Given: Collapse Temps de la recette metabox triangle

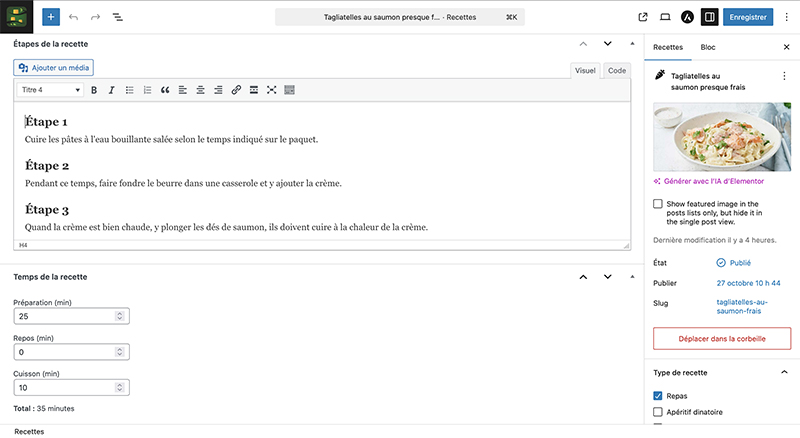Looking at the screenshot, I should (632, 277).
